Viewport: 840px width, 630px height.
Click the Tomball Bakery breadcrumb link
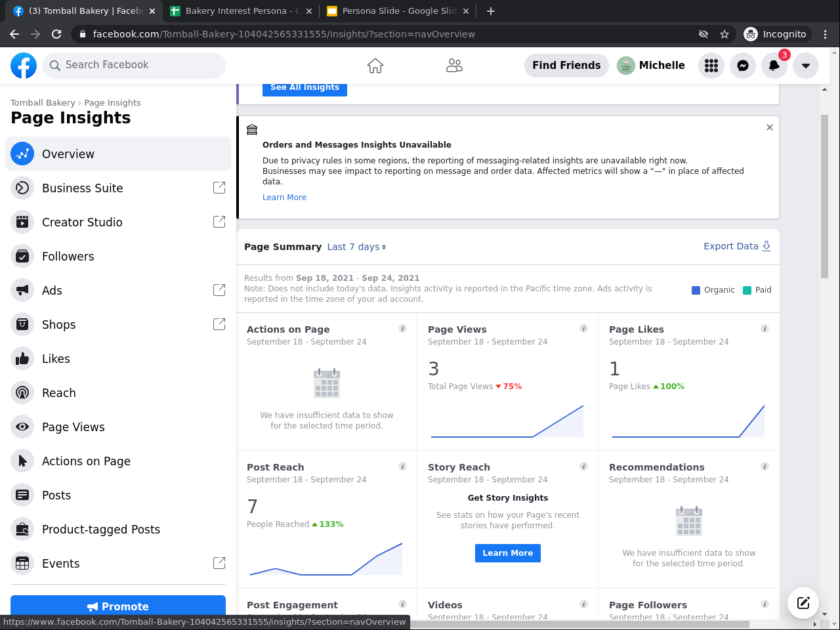click(x=43, y=103)
